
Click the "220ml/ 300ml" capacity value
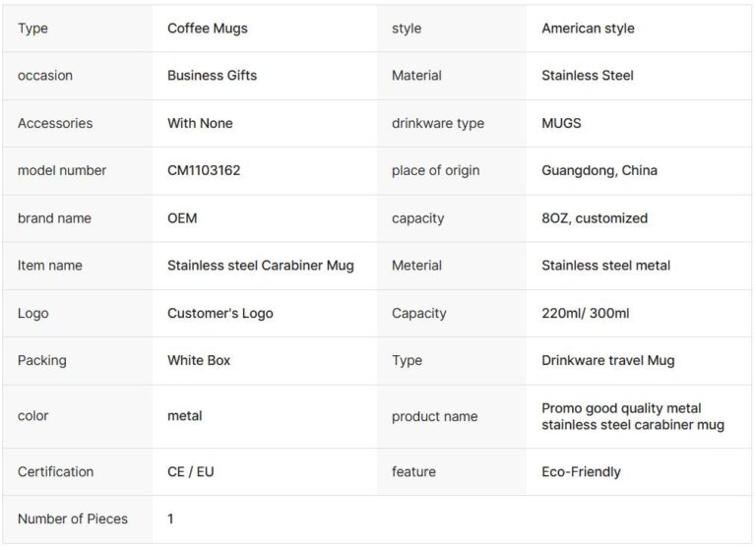coord(586,313)
